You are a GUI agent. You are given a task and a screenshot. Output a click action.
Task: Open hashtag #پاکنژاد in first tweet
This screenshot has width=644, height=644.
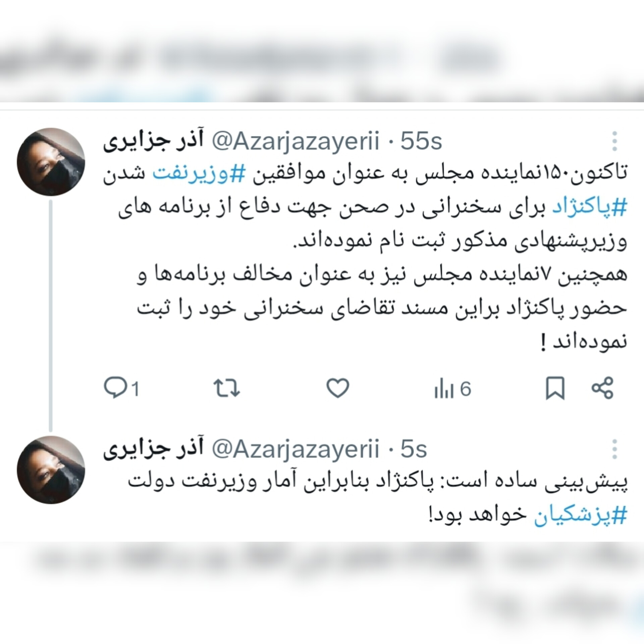click(589, 208)
